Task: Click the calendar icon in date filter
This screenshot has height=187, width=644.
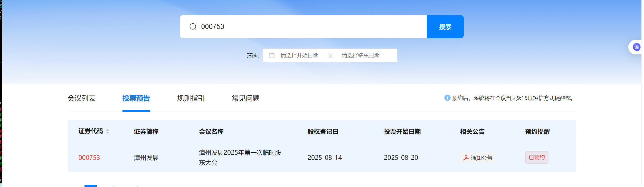Action: pyautogui.click(x=272, y=55)
